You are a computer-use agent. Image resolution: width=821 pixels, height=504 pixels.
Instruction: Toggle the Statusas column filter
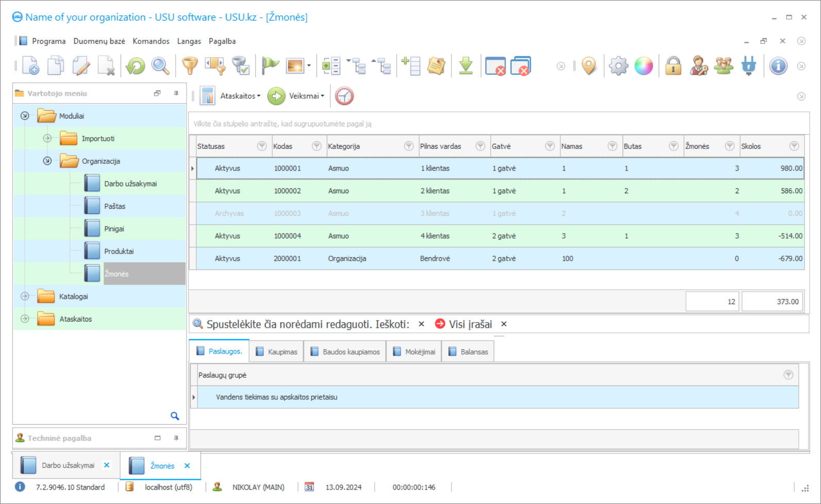click(x=262, y=146)
